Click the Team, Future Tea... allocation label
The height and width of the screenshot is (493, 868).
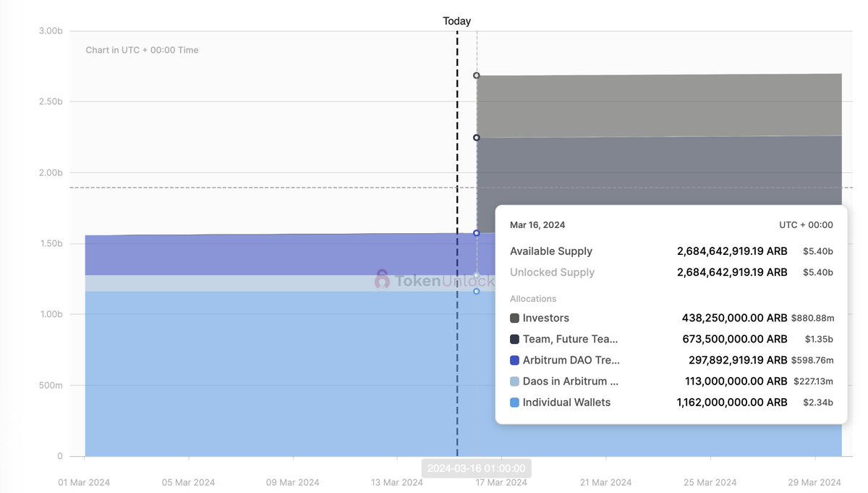(x=571, y=339)
